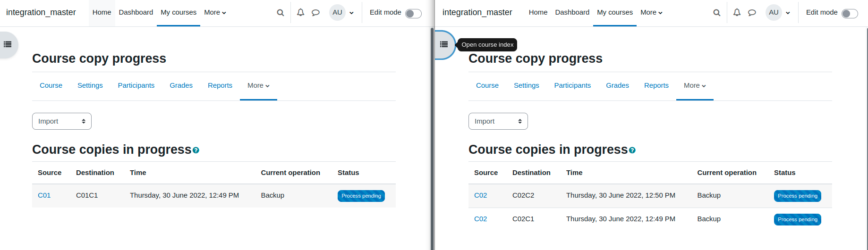Screen dimensions: 868x250
Task: Open Reports tab in right window
Action: (x=656, y=86)
